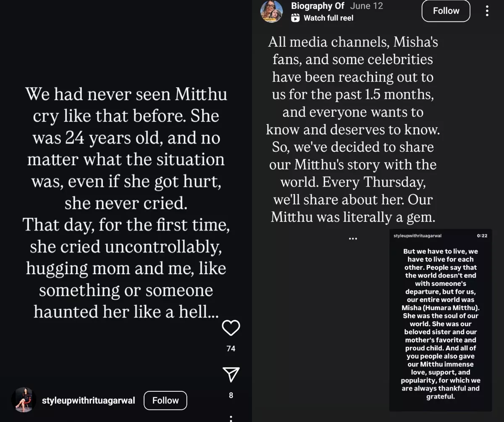Open the Biography Of page name
Screen dimensions: 504x422
(x=318, y=6)
